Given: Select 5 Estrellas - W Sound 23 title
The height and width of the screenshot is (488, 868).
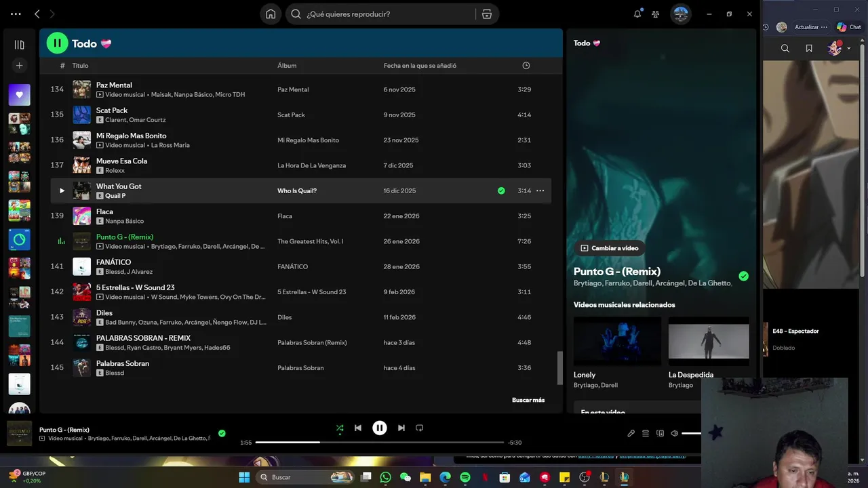Looking at the screenshot, I should (135, 287).
